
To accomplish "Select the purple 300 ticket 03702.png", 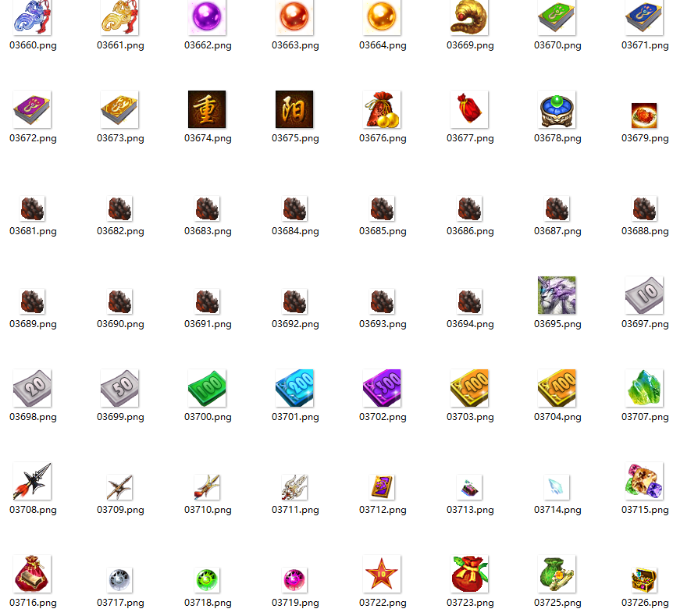I will [x=382, y=388].
